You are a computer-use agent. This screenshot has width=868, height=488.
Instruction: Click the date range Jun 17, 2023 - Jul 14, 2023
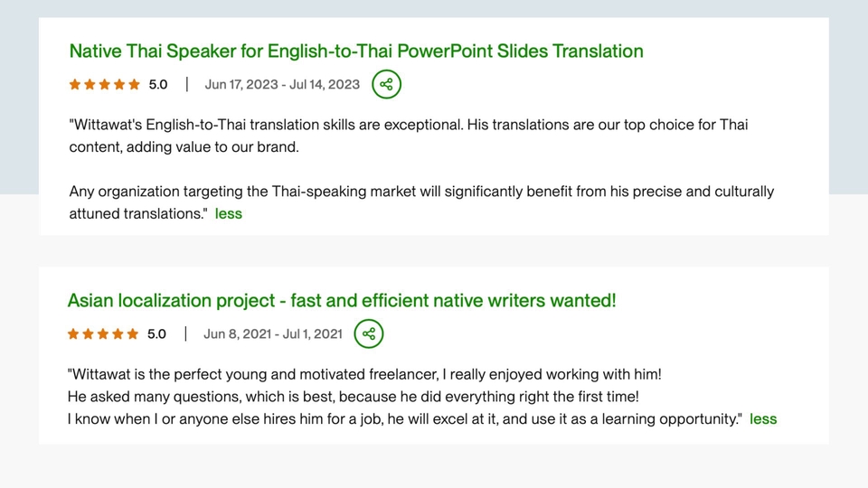click(x=282, y=85)
